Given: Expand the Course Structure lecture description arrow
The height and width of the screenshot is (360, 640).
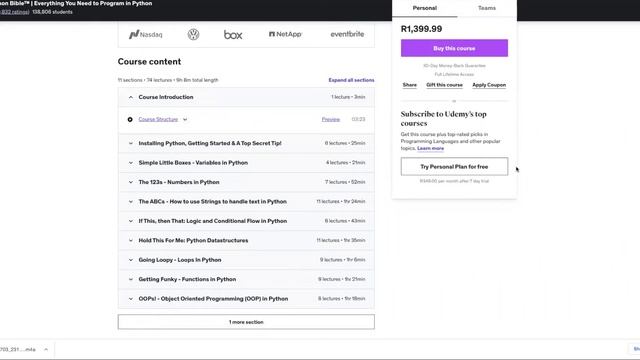Looking at the screenshot, I should 185,120.
